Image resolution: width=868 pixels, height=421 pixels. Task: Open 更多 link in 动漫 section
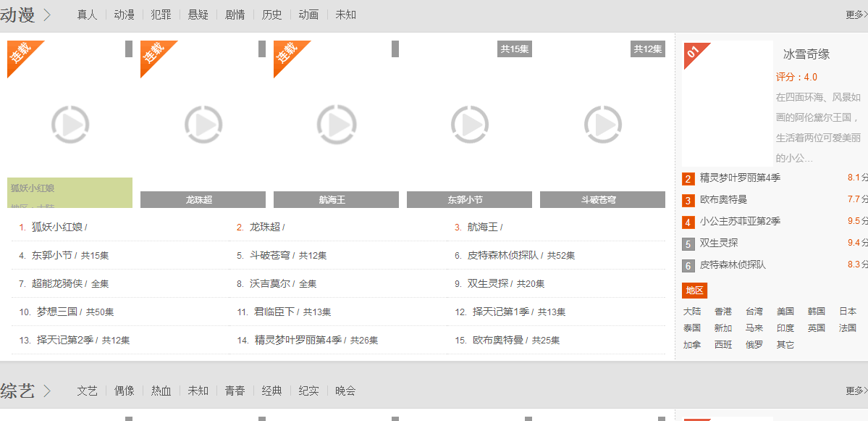[857, 15]
